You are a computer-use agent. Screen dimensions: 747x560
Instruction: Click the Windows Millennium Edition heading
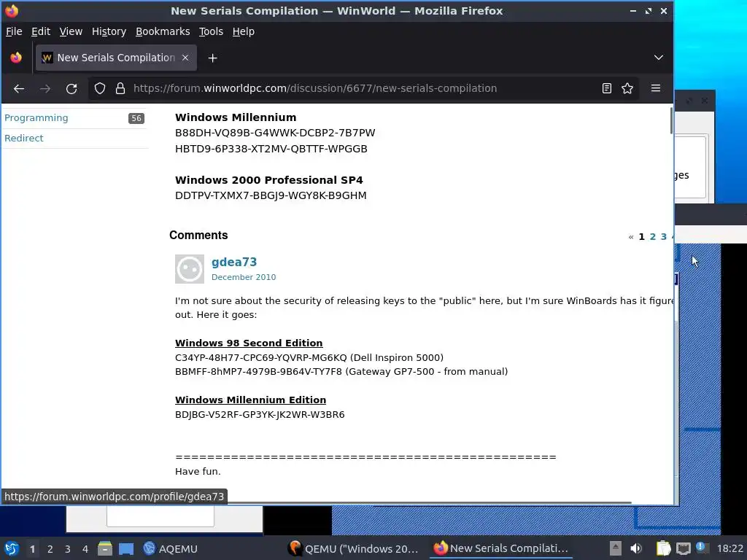click(251, 400)
